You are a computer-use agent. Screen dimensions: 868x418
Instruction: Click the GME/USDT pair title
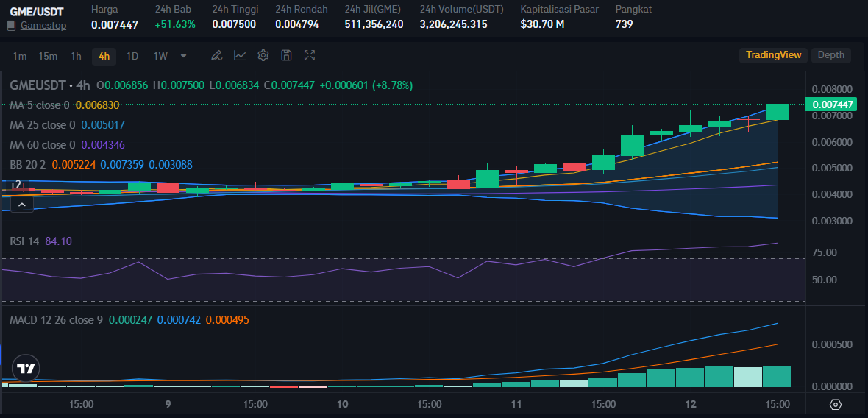click(x=37, y=11)
